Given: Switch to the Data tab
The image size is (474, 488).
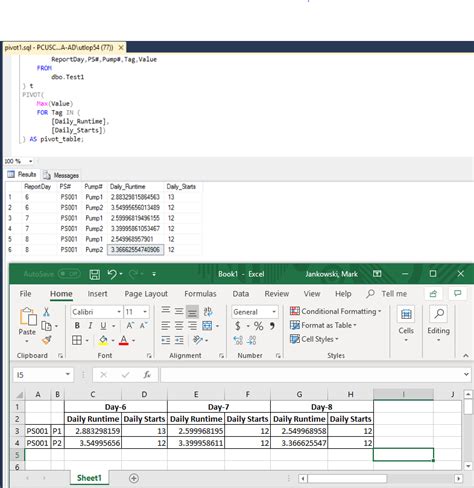Looking at the screenshot, I should click(241, 294).
